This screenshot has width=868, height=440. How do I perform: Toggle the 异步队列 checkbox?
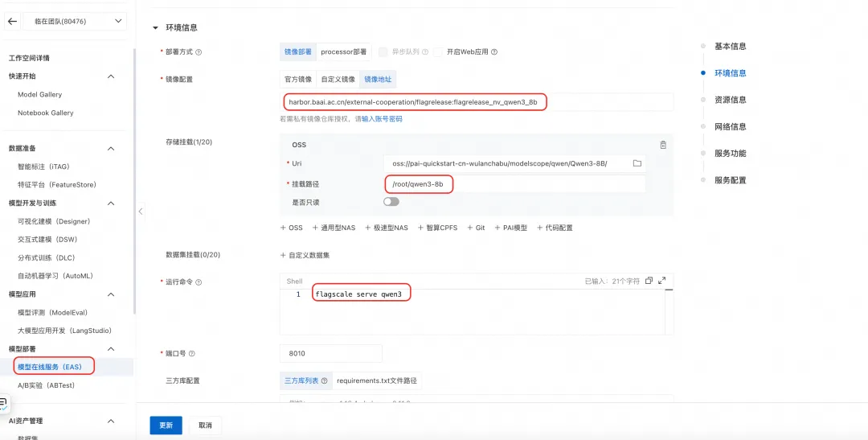[x=383, y=52]
